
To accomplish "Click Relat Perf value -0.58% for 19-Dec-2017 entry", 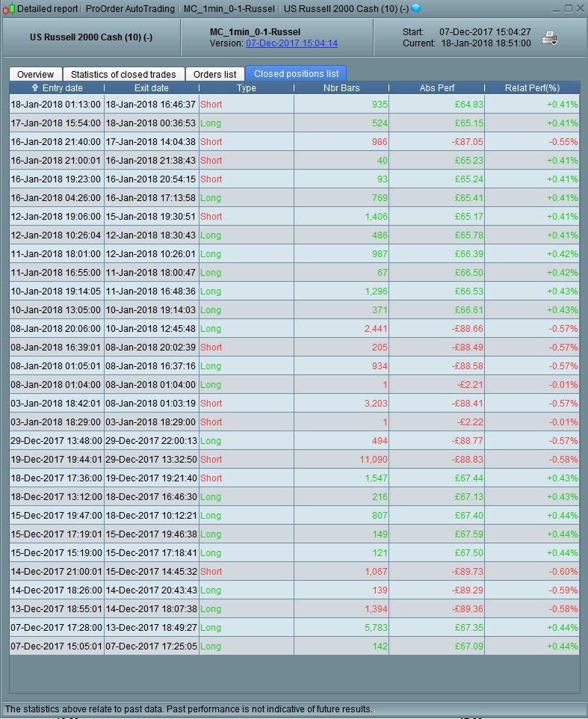I will [x=563, y=460].
